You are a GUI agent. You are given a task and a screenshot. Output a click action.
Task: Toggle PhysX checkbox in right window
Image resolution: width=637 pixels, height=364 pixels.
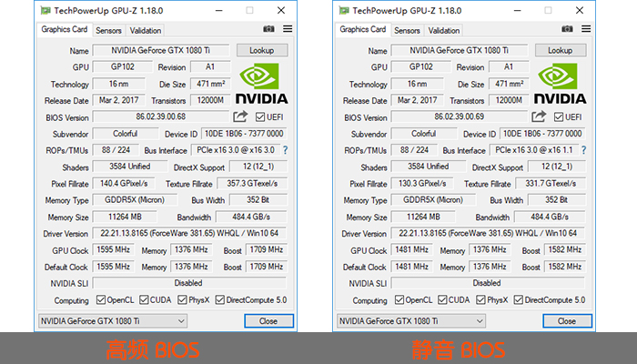click(481, 299)
